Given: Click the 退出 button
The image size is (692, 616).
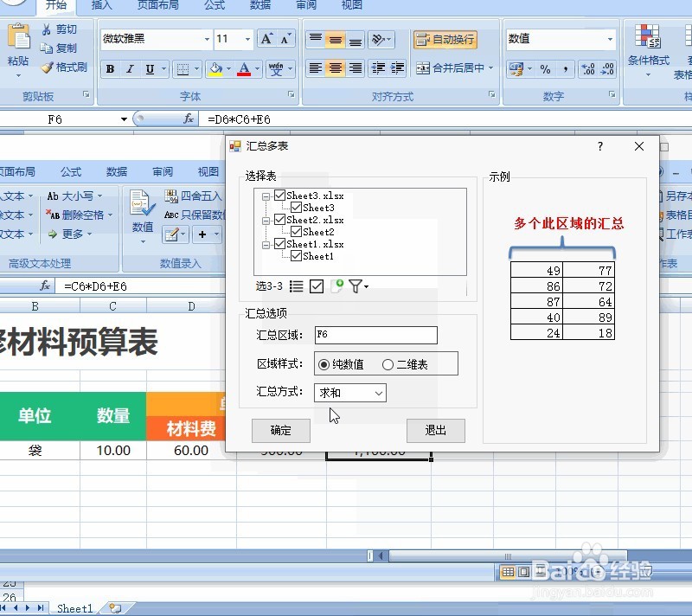Looking at the screenshot, I should (436, 430).
